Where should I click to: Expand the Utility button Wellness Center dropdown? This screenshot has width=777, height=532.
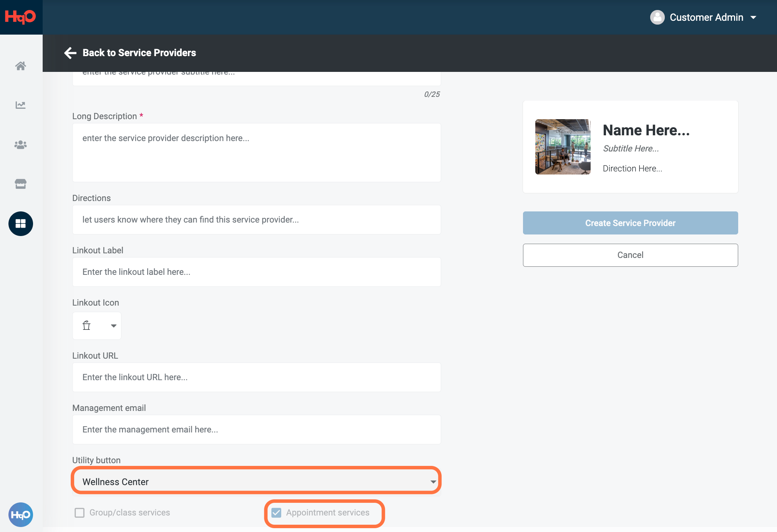pyautogui.click(x=256, y=481)
